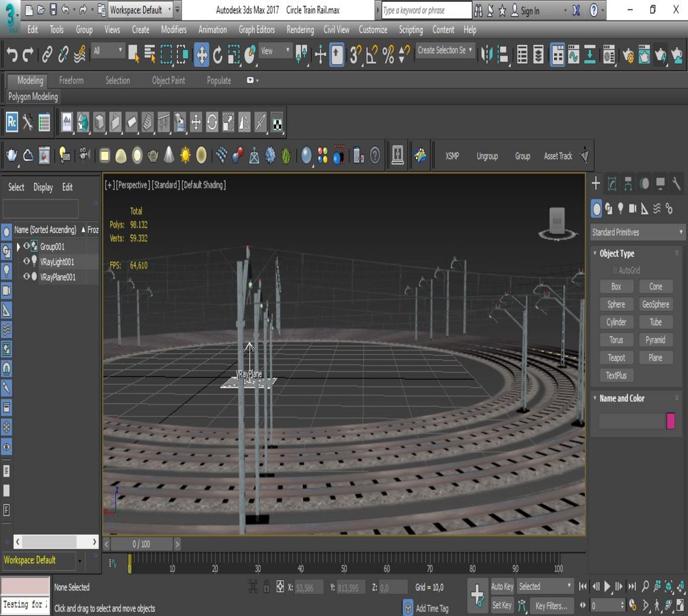Open the Graph Editors menu

coord(257,30)
